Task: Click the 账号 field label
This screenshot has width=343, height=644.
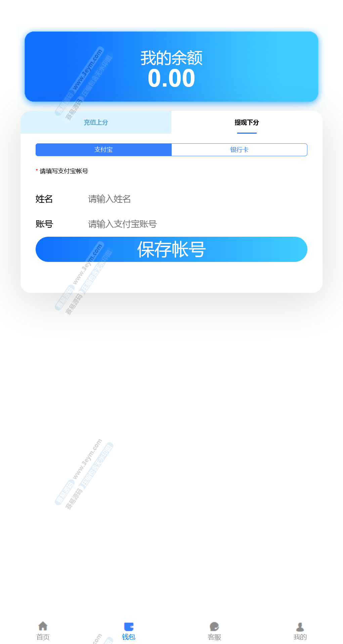Action: click(x=44, y=224)
